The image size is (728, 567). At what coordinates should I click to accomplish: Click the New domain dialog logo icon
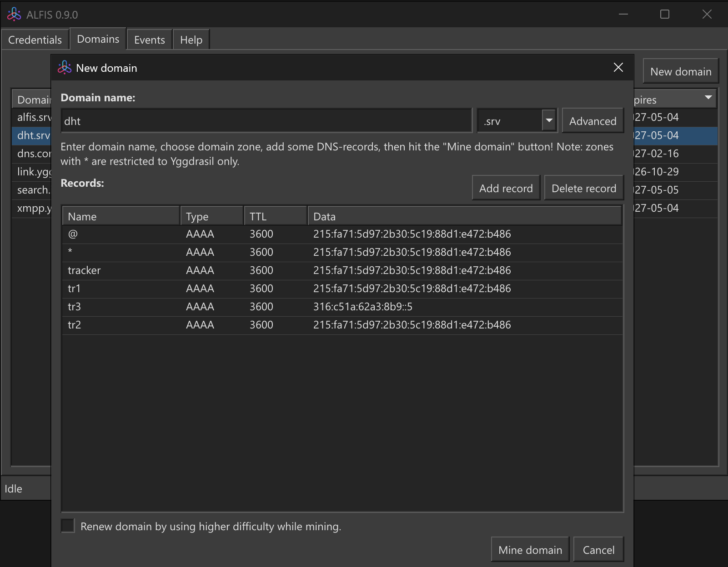(65, 68)
